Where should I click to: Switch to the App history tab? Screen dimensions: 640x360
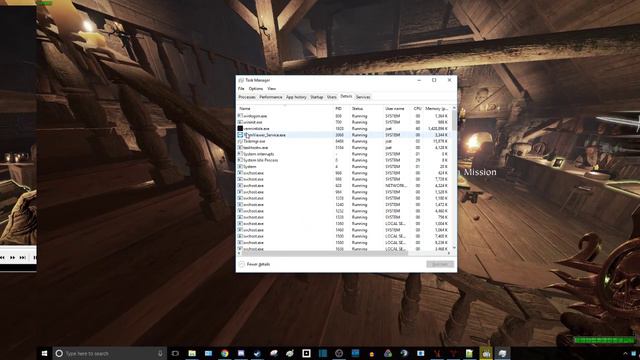296,97
